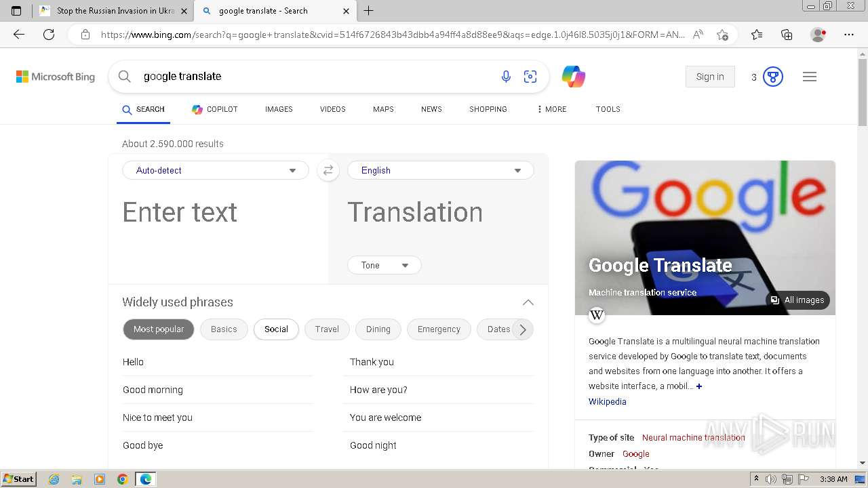The width and height of the screenshot is (868, 488).
Task: Switch to the COPILOT tab
Action: pos(214,109)
